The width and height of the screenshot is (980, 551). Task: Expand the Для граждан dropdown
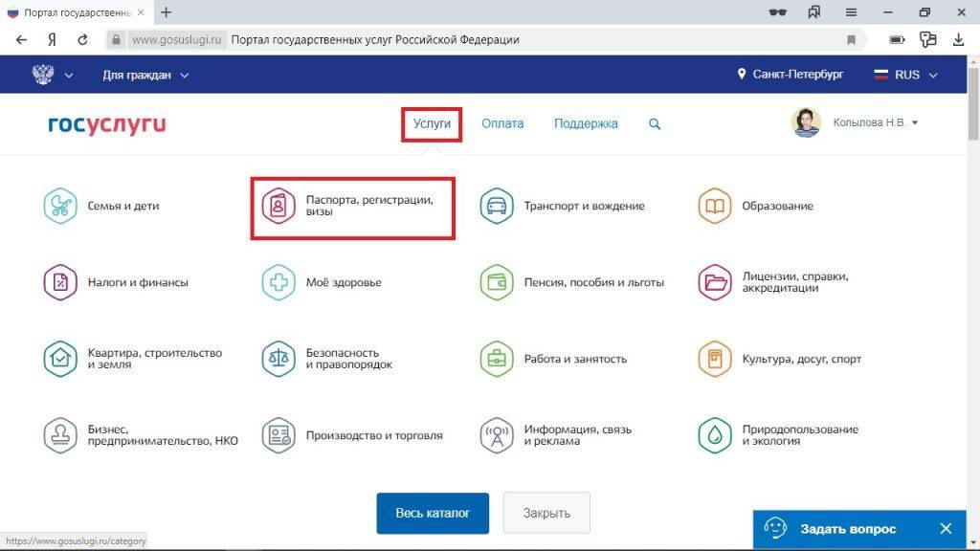[145, 75]
